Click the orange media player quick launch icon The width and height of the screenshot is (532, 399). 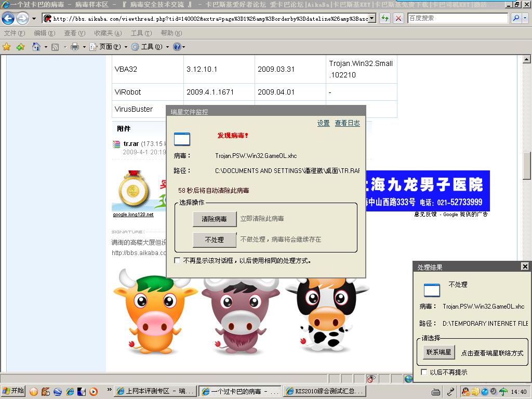[x=94, y=391]
